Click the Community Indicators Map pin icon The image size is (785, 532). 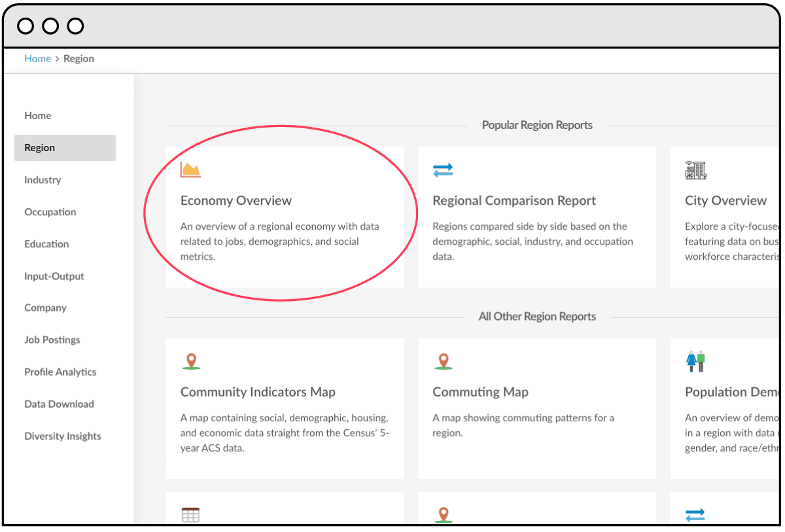(x=190, y=361)
